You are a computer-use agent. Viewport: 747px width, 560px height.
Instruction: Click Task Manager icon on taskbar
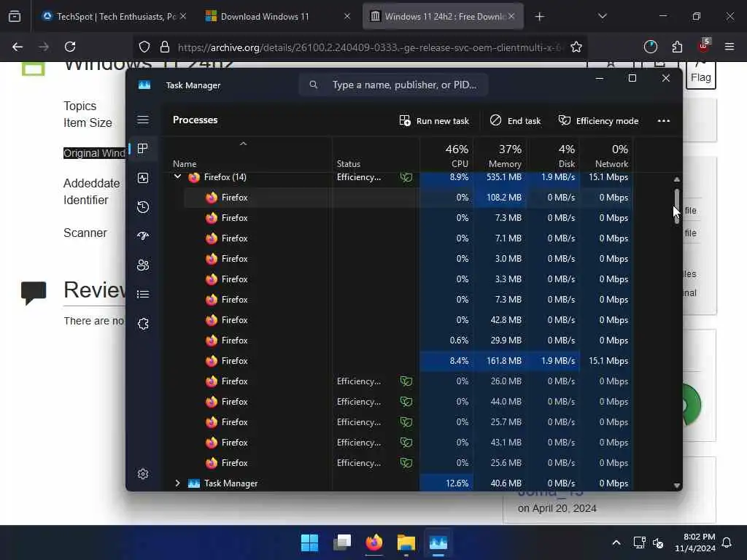(x=438, y=542)
